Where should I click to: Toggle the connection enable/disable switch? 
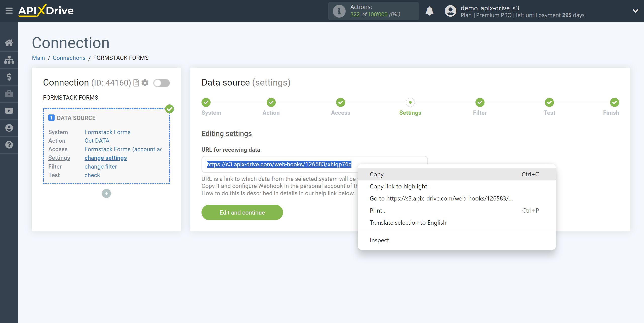pyautogui.click(x=162, y=83)
